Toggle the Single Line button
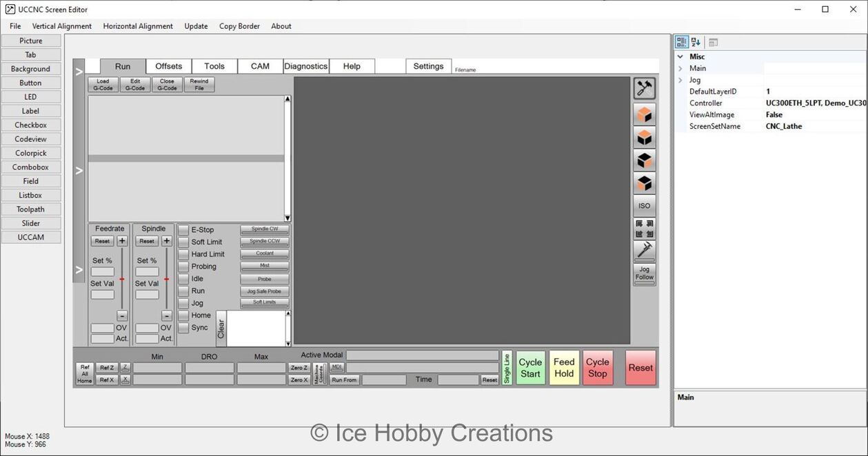Image resolution: width=868 pixels, height=456 pixels. [x=507, y=368]
